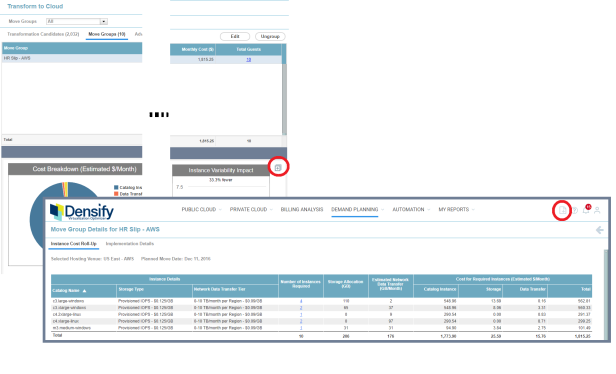Expand the Public Cloud menu
Image resolution: width=616 pixels, height=374 pixels.
pos(202,209)
